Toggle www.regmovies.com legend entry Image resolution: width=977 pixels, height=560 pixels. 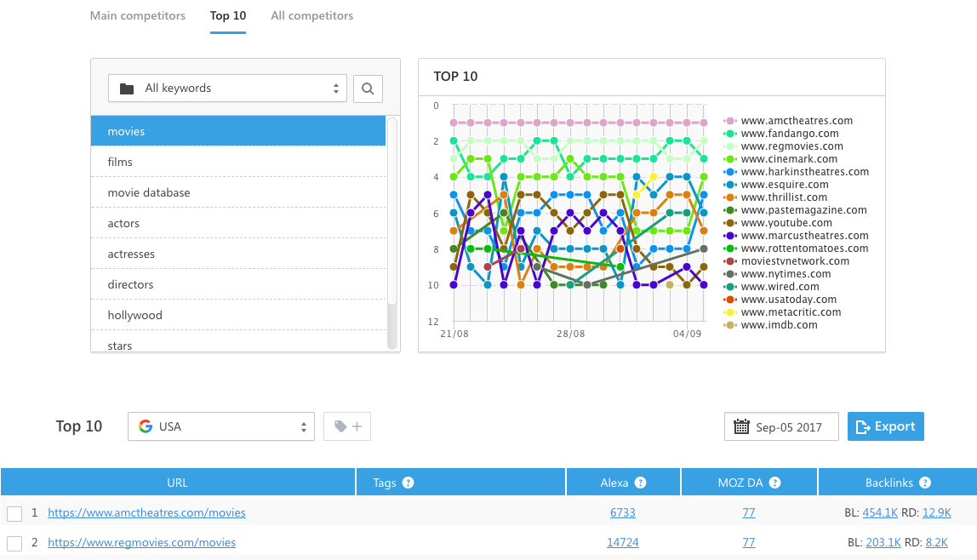click(783, 146)
